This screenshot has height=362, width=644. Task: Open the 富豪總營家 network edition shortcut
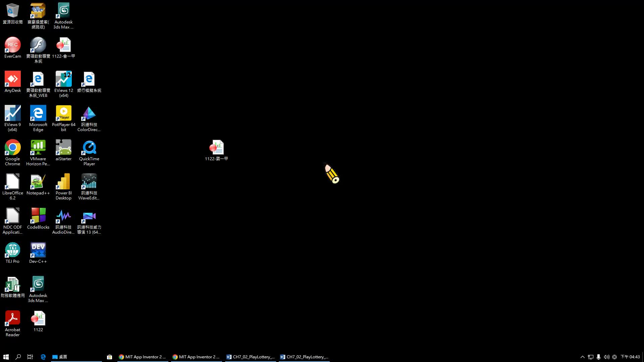tap(38, 16)
